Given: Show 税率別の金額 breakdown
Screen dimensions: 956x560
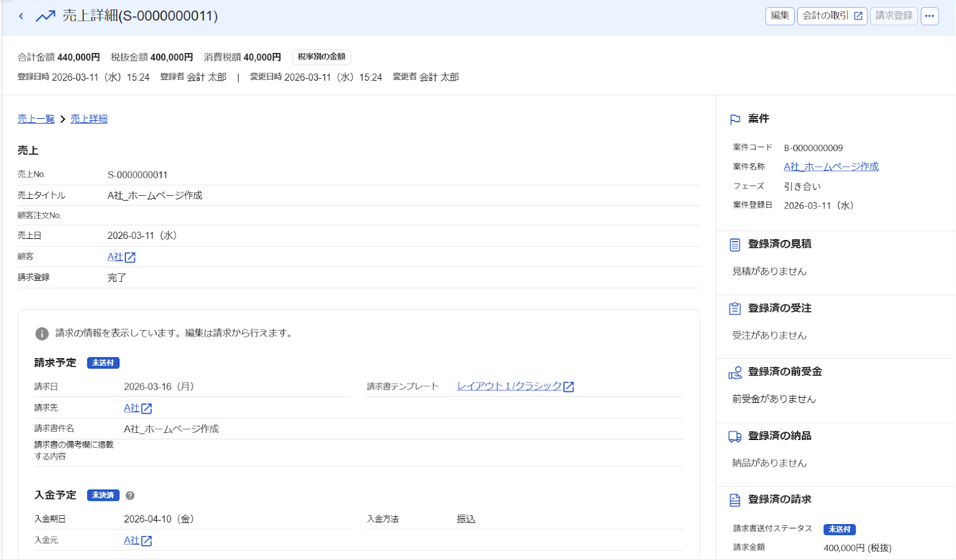Looking at the screenshot, I should click(x=321, y=57).
